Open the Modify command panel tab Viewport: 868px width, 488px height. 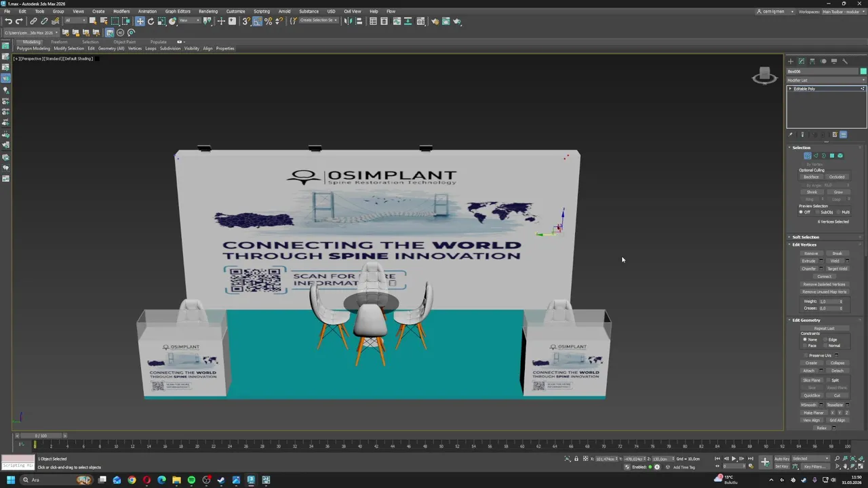pos(801,61)
